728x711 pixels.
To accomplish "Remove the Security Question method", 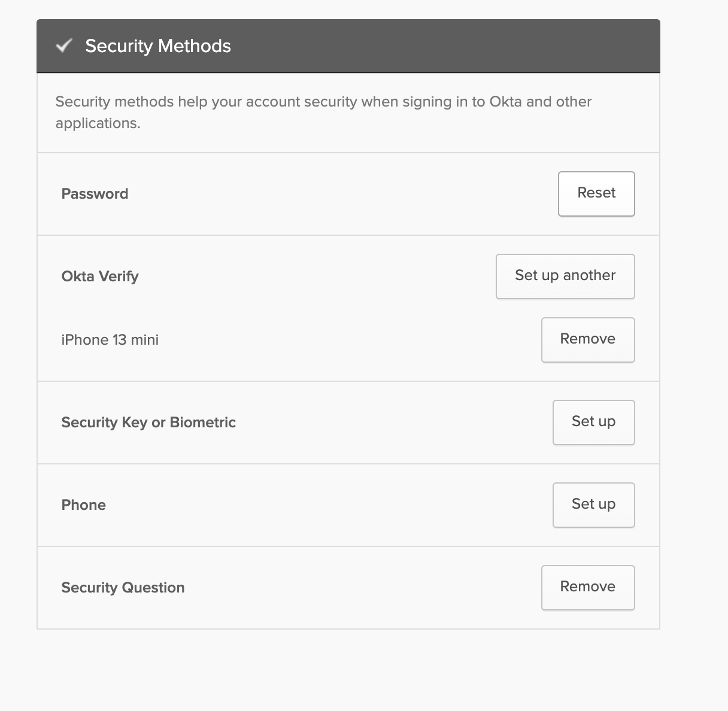I will pos(588,587).
